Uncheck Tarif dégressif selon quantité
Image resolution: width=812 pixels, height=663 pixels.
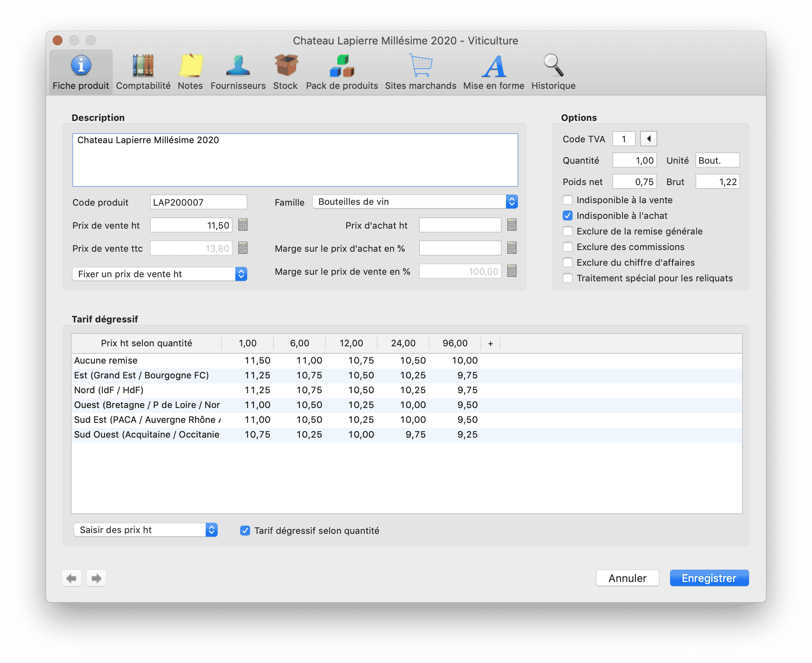245,531
